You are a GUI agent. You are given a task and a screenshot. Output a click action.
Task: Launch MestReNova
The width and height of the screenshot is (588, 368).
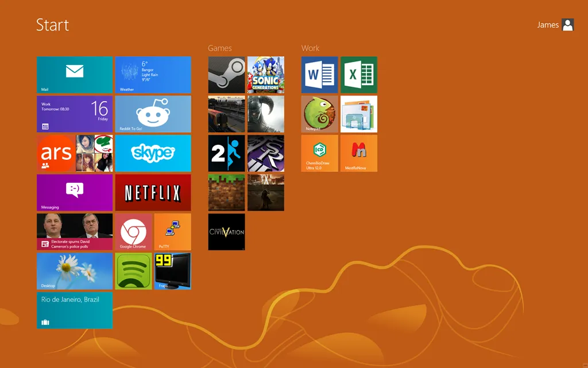click(359, 154)
